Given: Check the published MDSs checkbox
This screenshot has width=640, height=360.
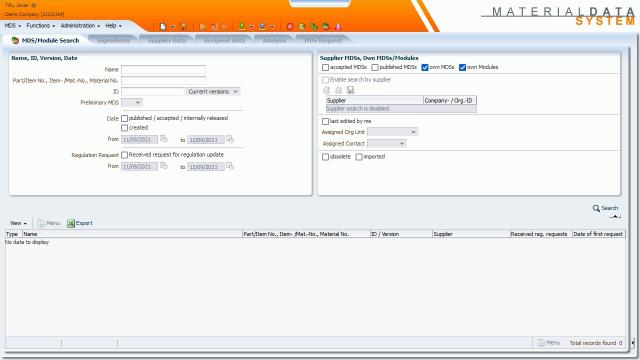Looking at the screenshot, I should 375,67.
